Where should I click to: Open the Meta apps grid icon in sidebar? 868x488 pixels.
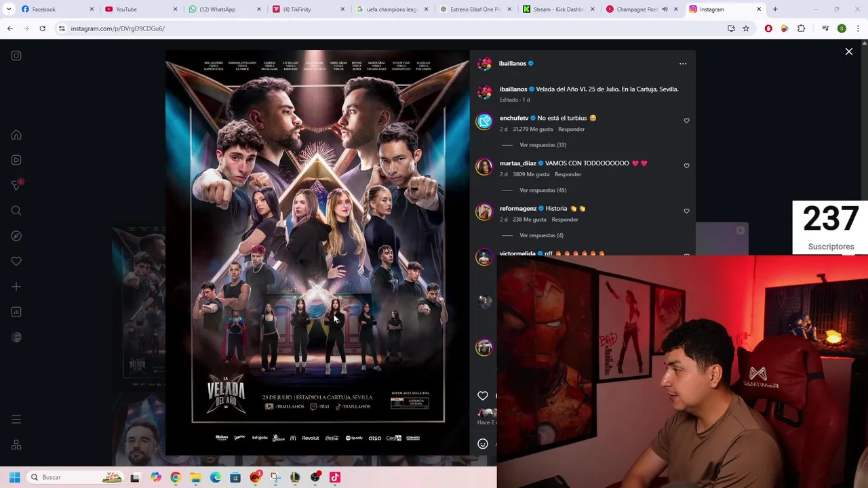click(16, 445)
